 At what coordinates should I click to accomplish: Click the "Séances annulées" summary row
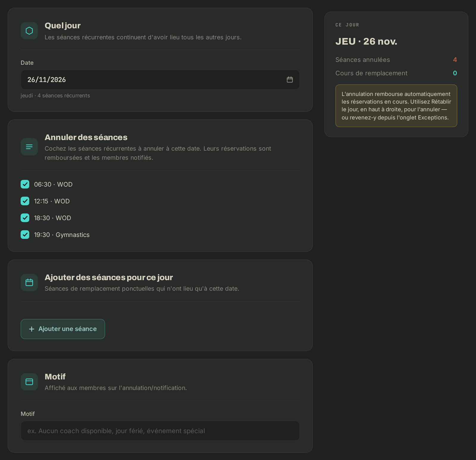(x=396, y=60)
